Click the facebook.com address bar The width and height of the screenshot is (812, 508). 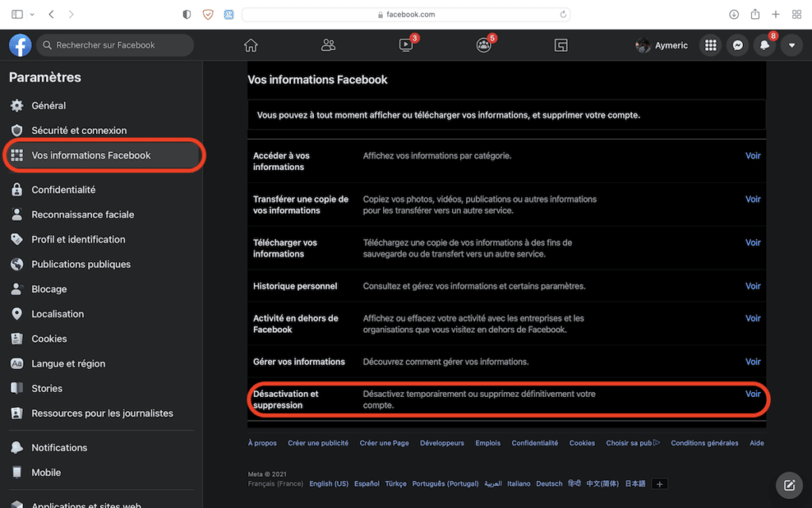pos(406,14)
